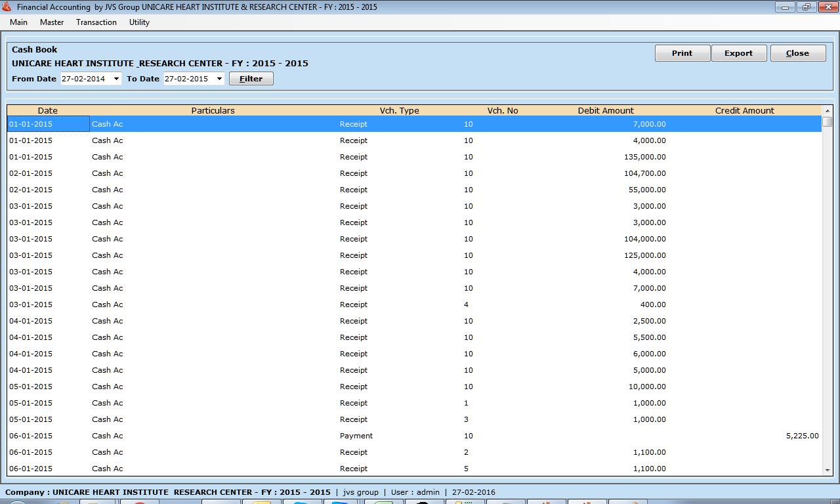Select the Payment row with credit 5,225.00
The height and width of the screenshot is (504, 840).
[394, 436]
